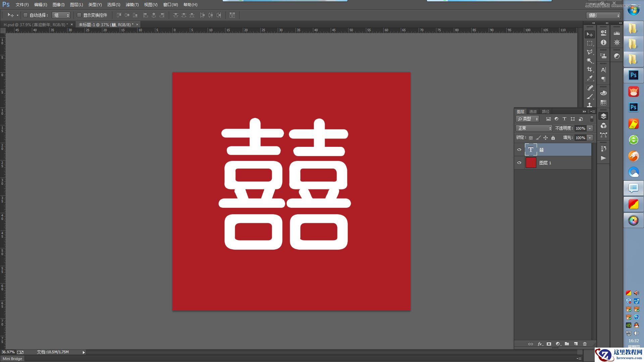Enable 显示变换控件 option

pyautogui.click(x=79, y=15)
